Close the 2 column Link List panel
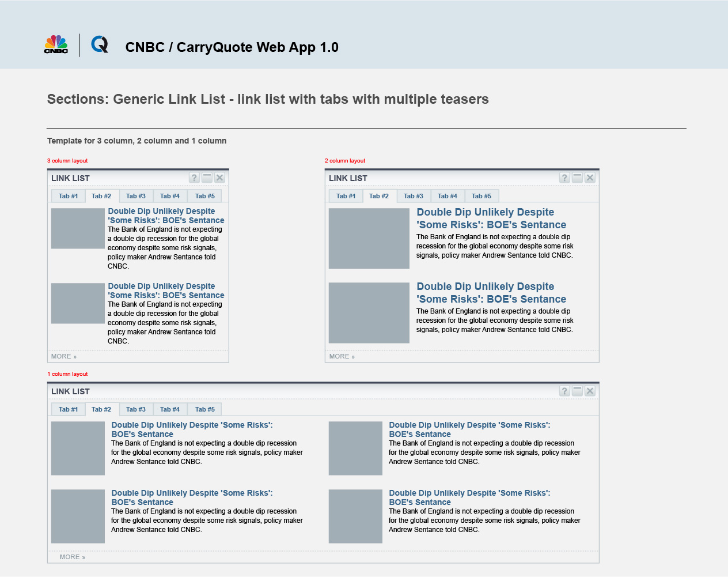The width and height of the screenshot is (728, 577). pos(590,178)
